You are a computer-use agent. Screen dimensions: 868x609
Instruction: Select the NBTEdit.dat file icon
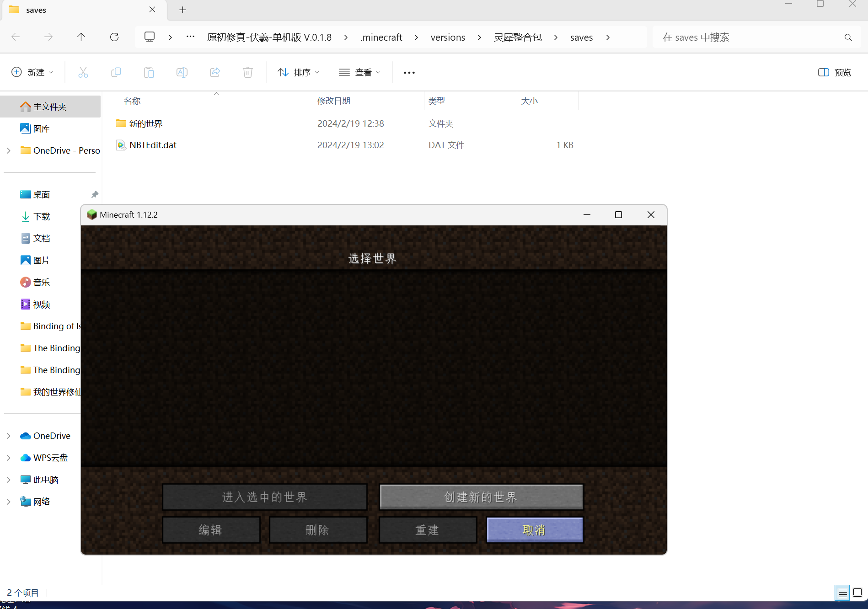121,145
